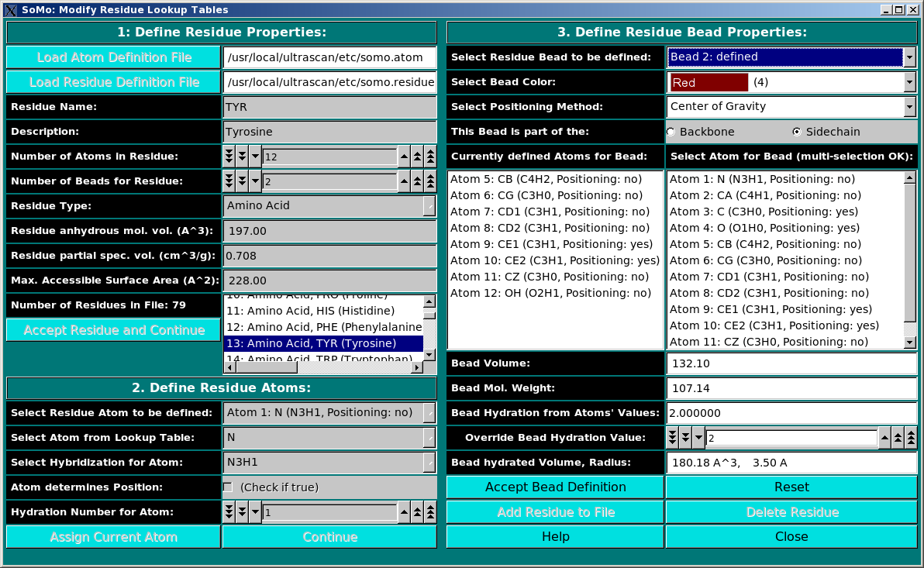
Task: Select Atom 3: C in atom selection list
Action: click(764, 212)
